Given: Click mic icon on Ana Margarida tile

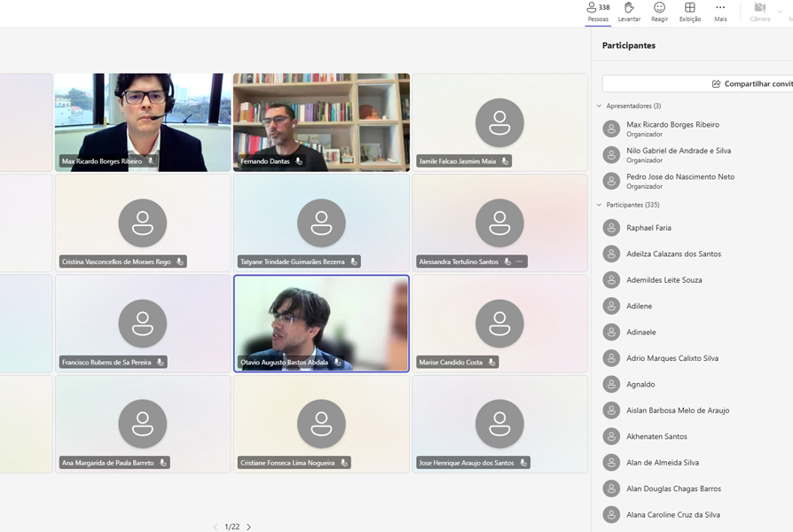Looking at the screenshot, I should tap(163, 463).
